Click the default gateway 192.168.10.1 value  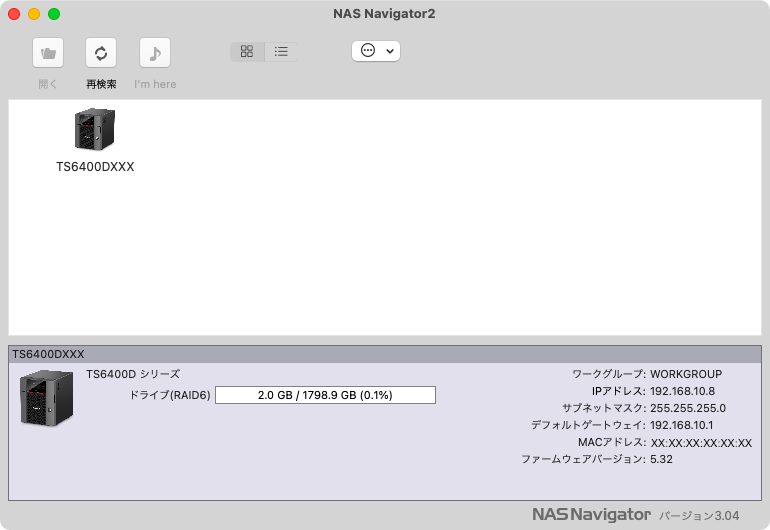coord(682,425)
